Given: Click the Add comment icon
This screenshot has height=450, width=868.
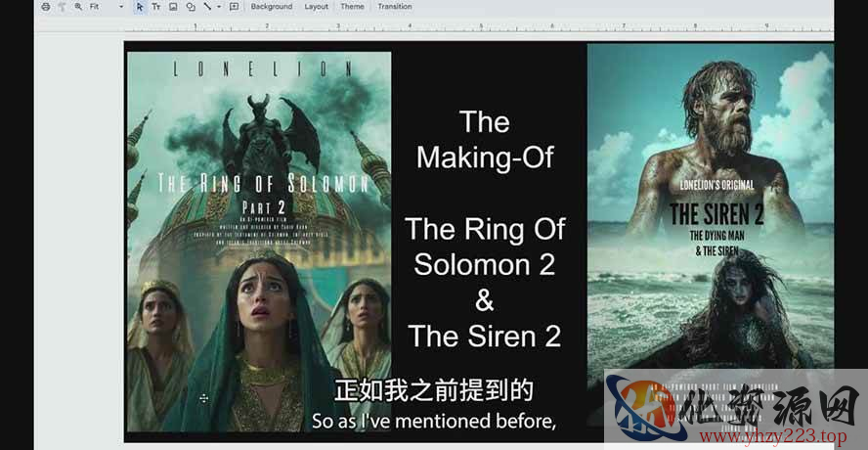Looking at the screenshot, I should (x=235, y=7).
